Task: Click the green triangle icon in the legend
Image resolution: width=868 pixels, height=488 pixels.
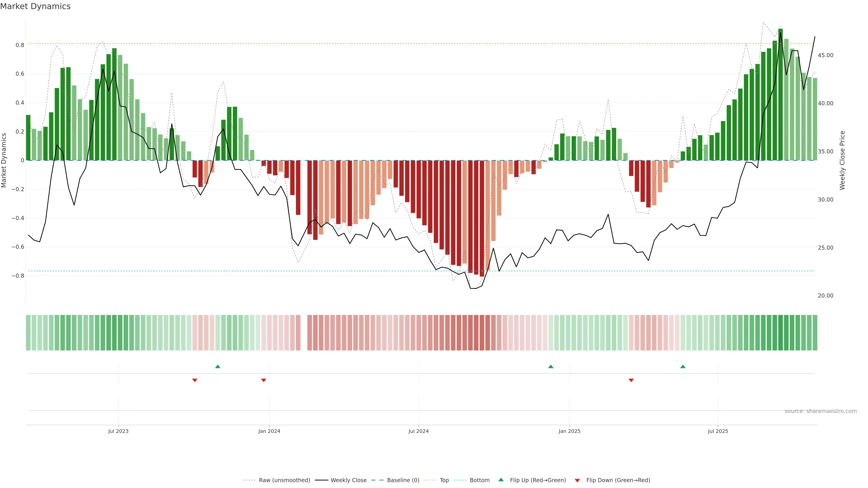Action: pyautogui.click(x=501, y=480)
